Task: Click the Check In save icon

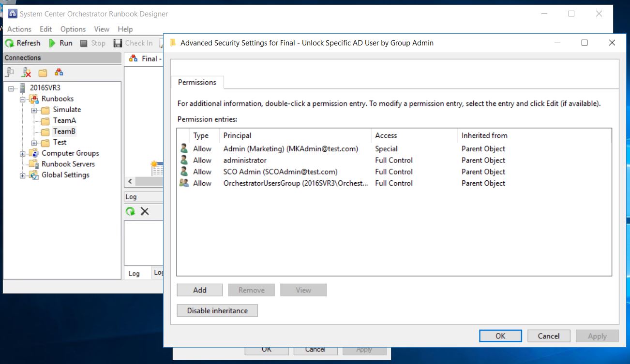Action: coord(118,44)
